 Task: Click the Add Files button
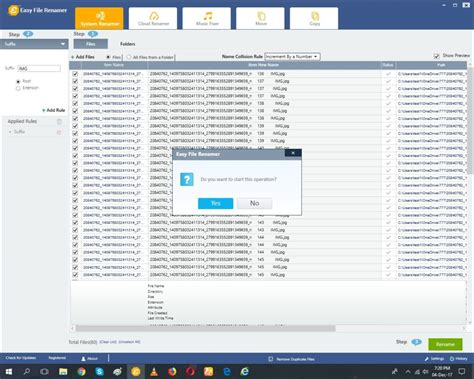(83, 57)
